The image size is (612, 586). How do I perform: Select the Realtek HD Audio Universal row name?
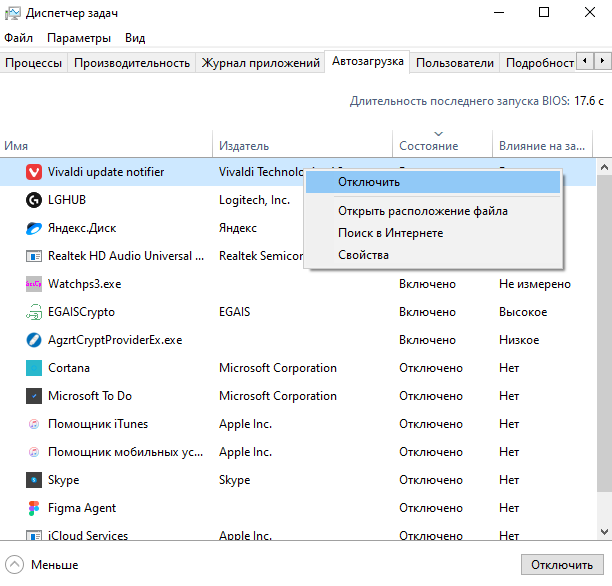tap(126, 256)
